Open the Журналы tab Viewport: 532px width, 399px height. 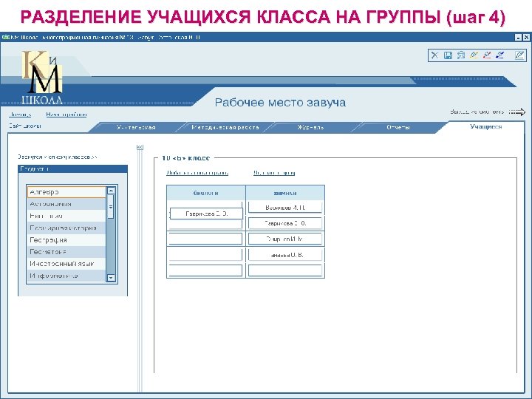point(310,128)
